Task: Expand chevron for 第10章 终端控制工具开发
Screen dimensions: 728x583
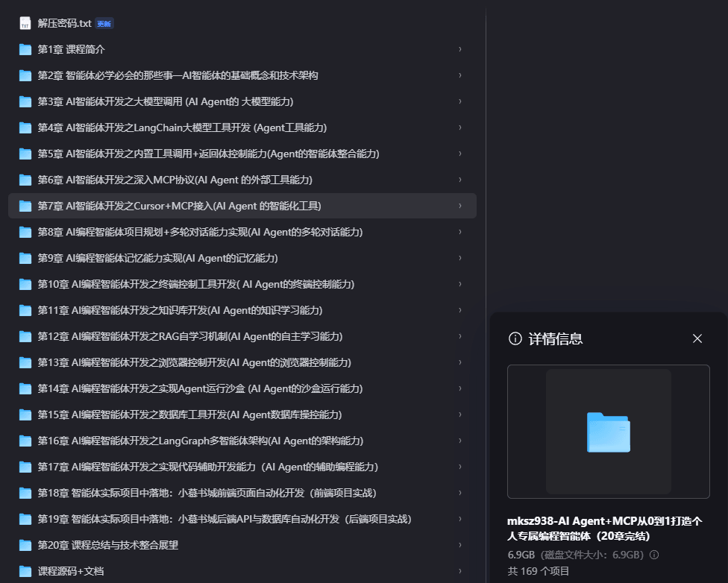Action: (x=459, y=284)
